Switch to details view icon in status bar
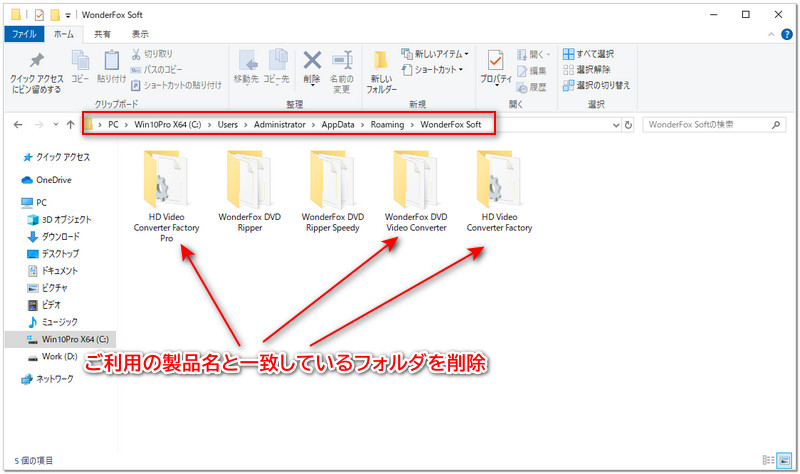Viewport: 800px width, 474px height. (768, 460)
